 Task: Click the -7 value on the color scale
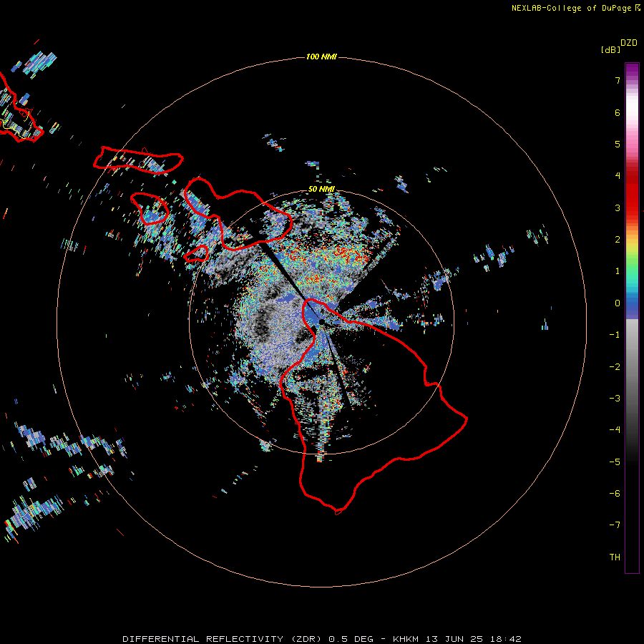(615, 525)
